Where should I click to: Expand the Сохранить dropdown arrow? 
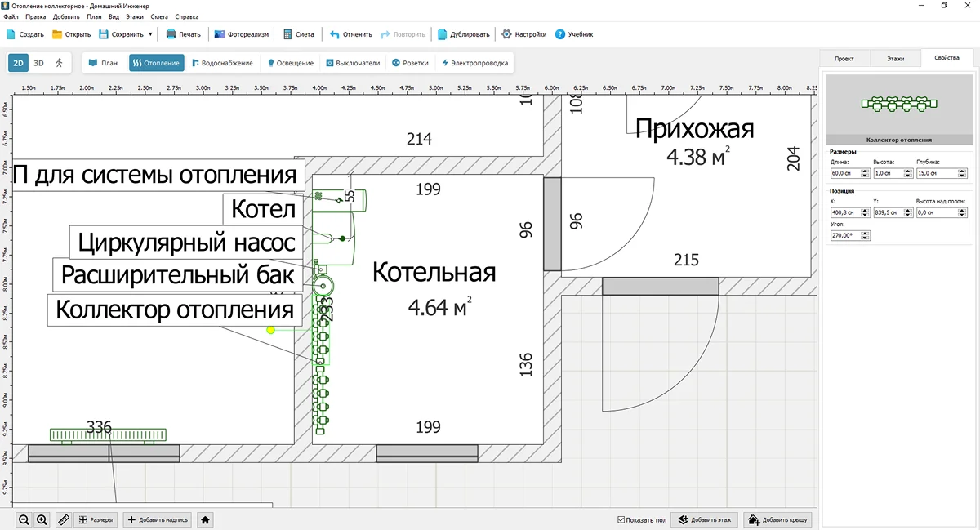150,34
